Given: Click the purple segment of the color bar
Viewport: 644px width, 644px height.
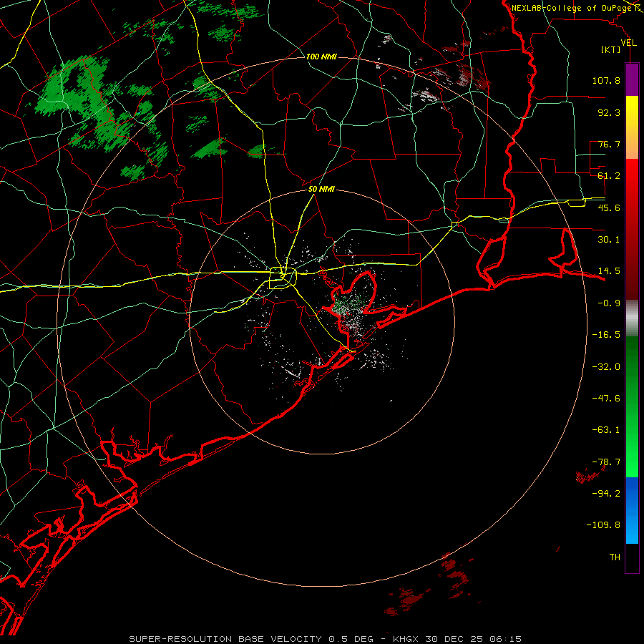Looking at the screenshot, I should point(632,79).
